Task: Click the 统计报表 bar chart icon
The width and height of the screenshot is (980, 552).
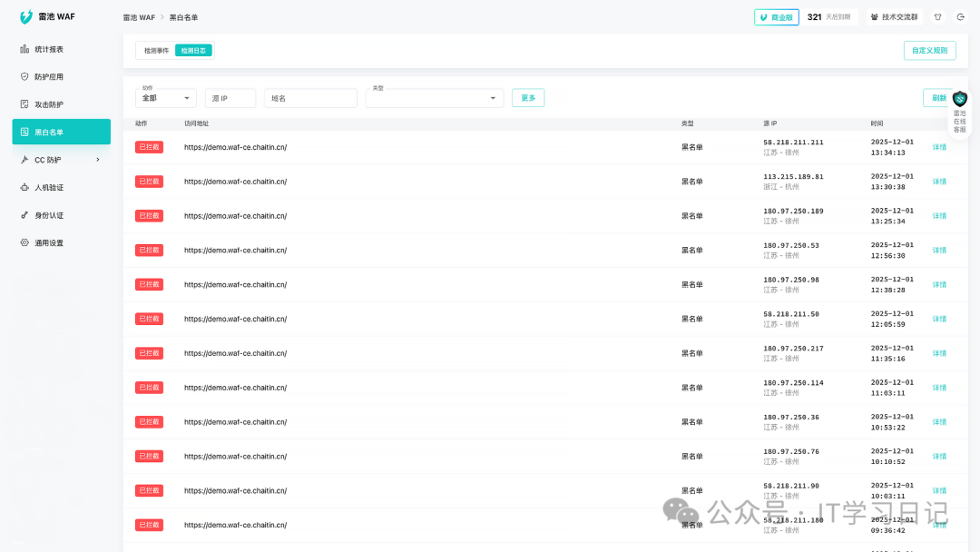Action: pyautogui.click(x=24, y=49)
